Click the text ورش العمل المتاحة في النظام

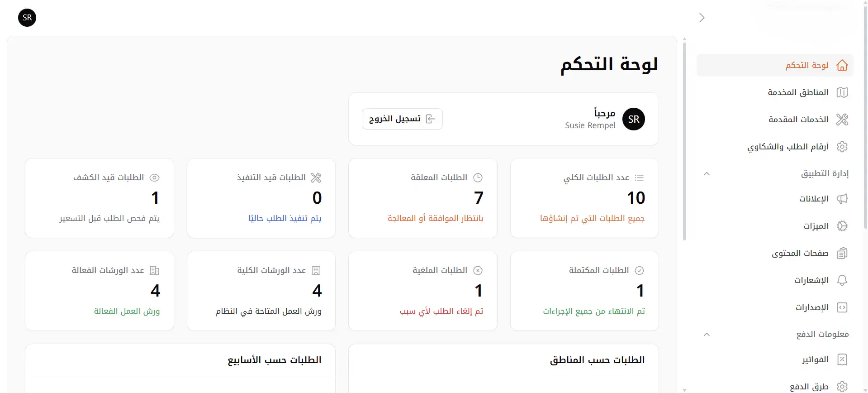tap(269, 311)
